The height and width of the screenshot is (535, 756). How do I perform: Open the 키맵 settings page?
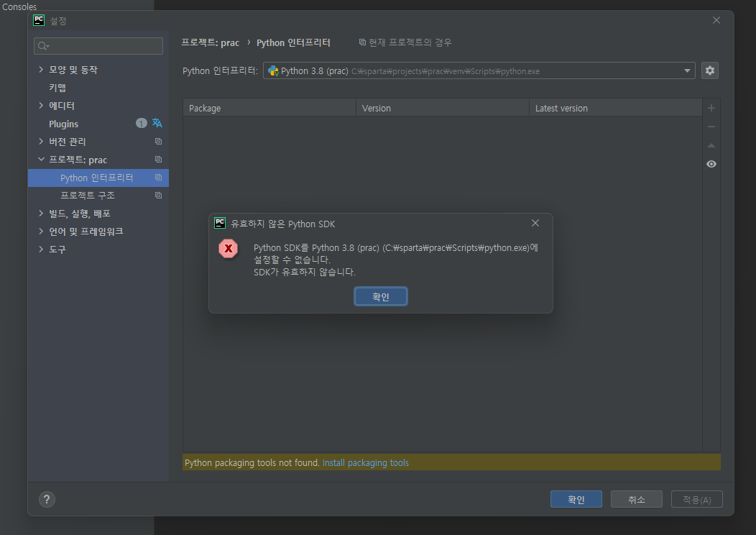coord(57,88)
